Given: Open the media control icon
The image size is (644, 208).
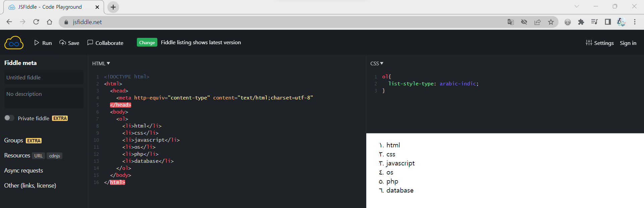Looking at the screenshot, I should click(x=594, y=22).
